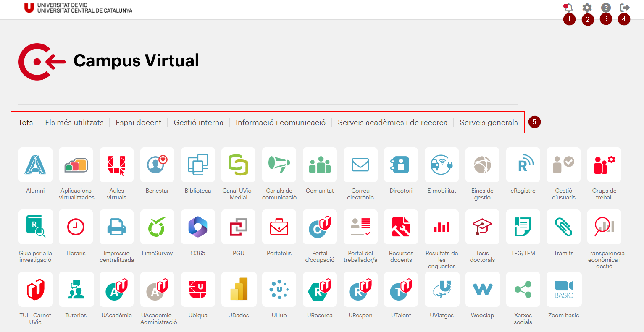Open the Aules virtuals icon

(117, 165)
